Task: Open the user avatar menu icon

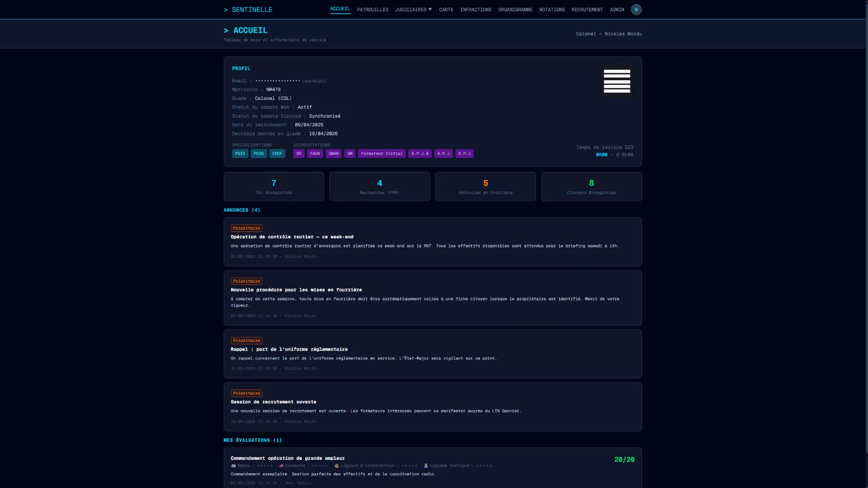Action: [636, 9]
